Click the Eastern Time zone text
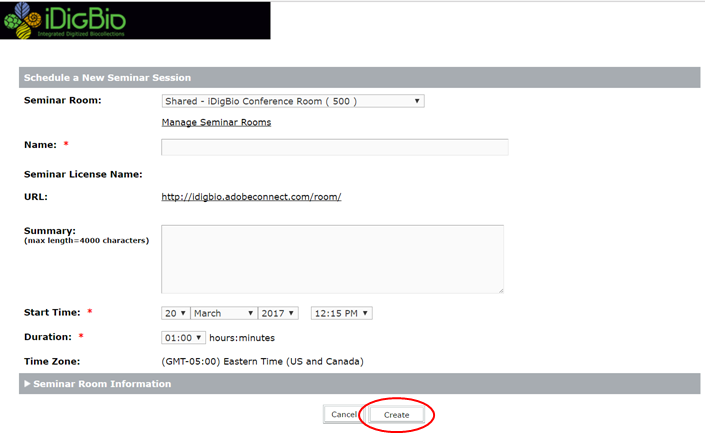This screenshot has height=433, width=705. click(263, 362)
